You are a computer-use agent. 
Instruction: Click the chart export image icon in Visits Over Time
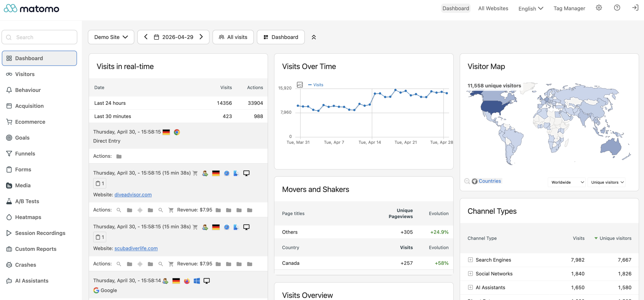coord(300,85)
